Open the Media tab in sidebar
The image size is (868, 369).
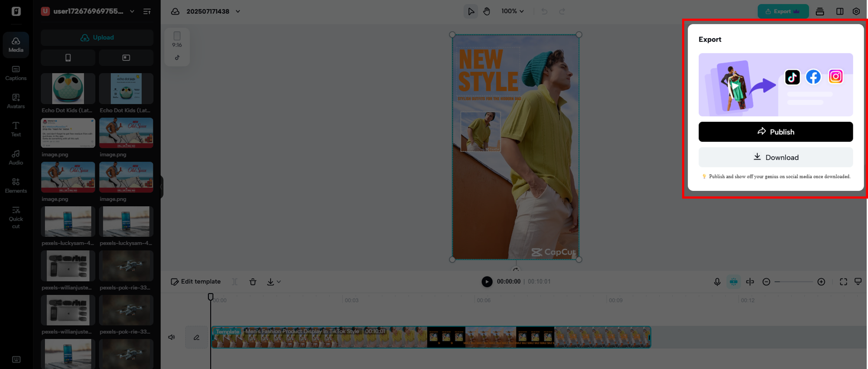pyautogui.click(x=16, y=45)
